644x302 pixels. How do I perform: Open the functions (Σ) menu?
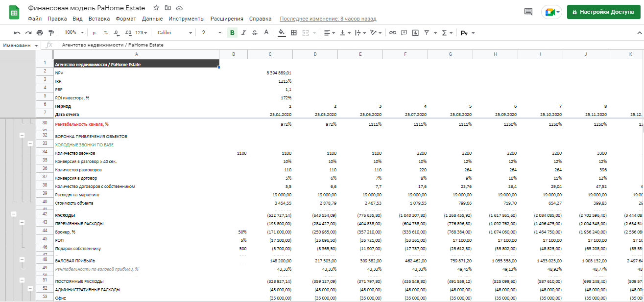(x=447, y=33)
